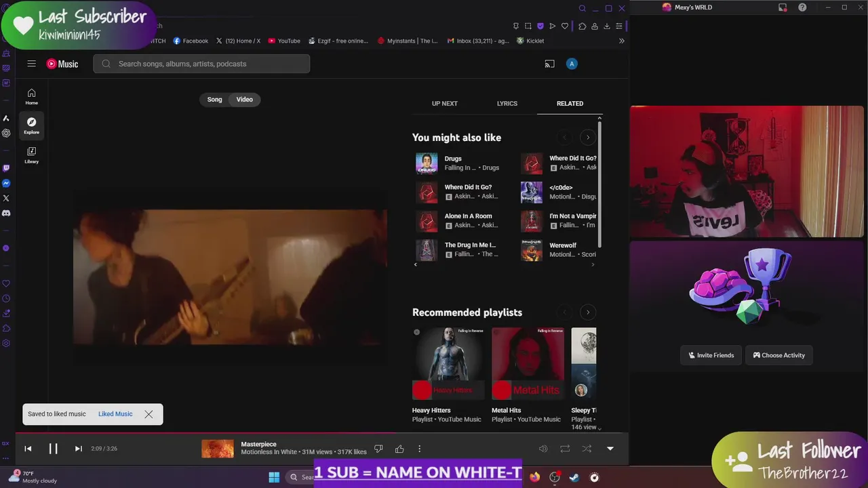Open browser downloads arrow in toolbar
This screenshot has width=868, height=488.
(x=606, y=26)
